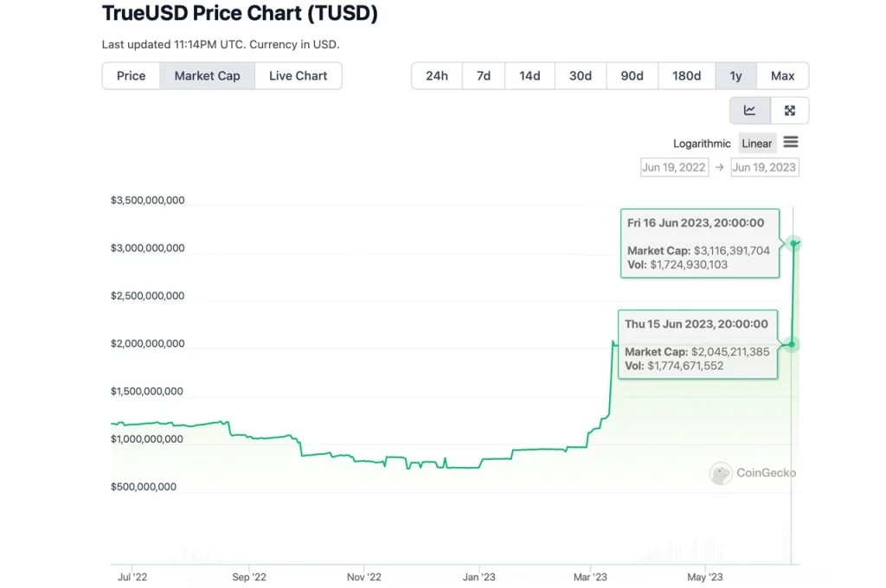
Task: Switch to the Market Cap tab
Action: (x=207, y=76)
